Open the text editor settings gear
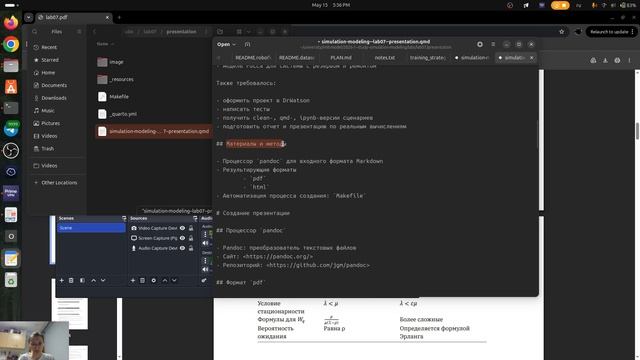 pyautogui.click(x=480, y=44)
